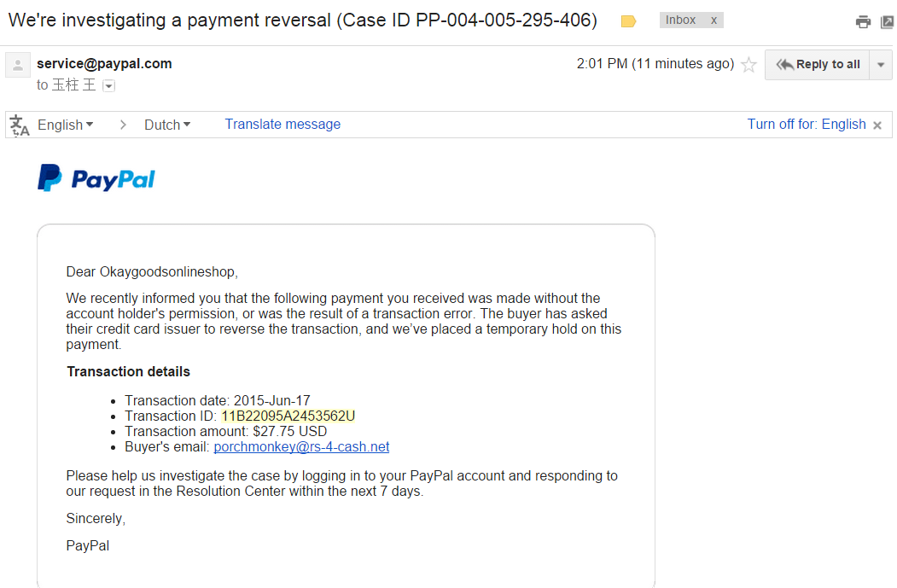Click the sender avatar icon

click(18, 65)
